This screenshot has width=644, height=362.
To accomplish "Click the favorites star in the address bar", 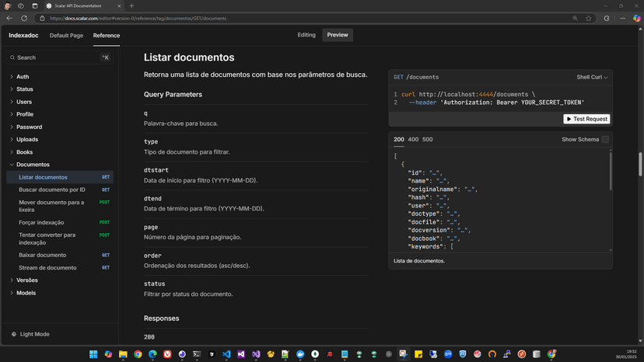I will (x=589, y=18).
